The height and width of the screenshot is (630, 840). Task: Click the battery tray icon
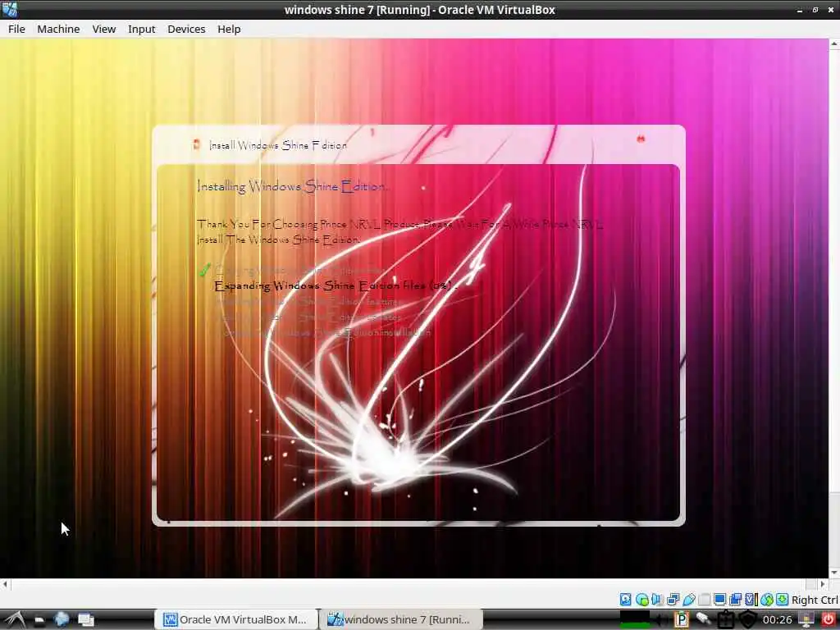[x=726, y=620]
